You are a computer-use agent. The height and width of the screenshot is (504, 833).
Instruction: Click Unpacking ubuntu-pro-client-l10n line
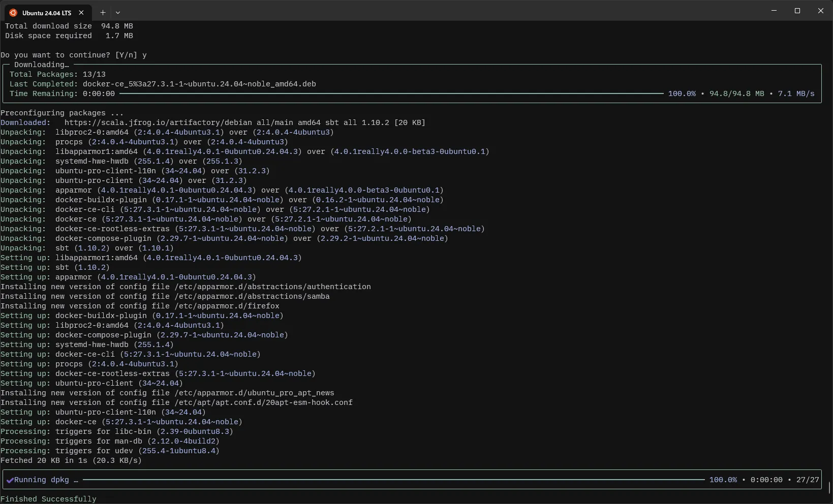135,171
